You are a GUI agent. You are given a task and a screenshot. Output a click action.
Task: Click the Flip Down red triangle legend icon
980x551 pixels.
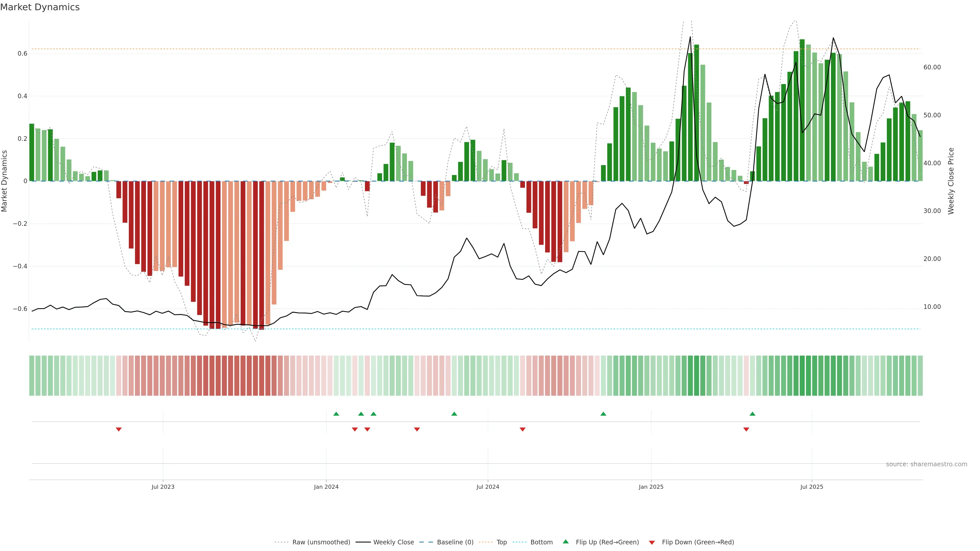point(652,542)
